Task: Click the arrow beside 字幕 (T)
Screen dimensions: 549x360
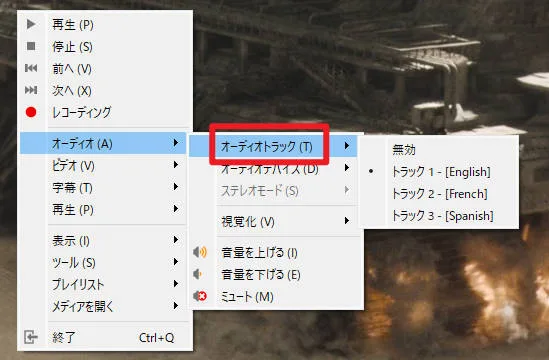Action: pyautogui.click(x=176, y=187)
